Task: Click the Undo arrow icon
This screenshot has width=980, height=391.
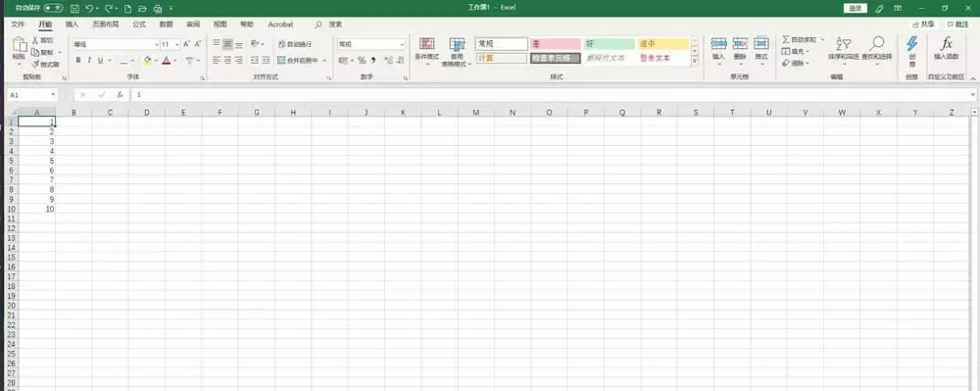Action: point(89,8)
